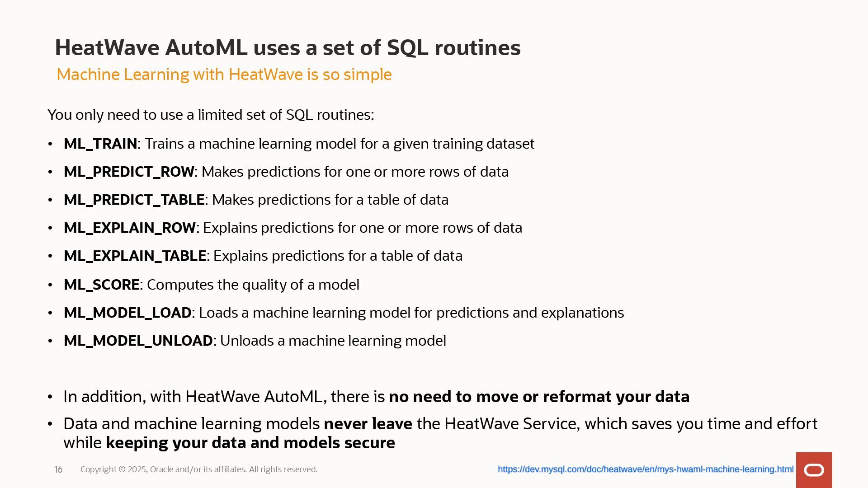Click the ML_MODEL_UNLOAD bold term
The height and width of the screenshot is (488, 868).
pos(138,341)
